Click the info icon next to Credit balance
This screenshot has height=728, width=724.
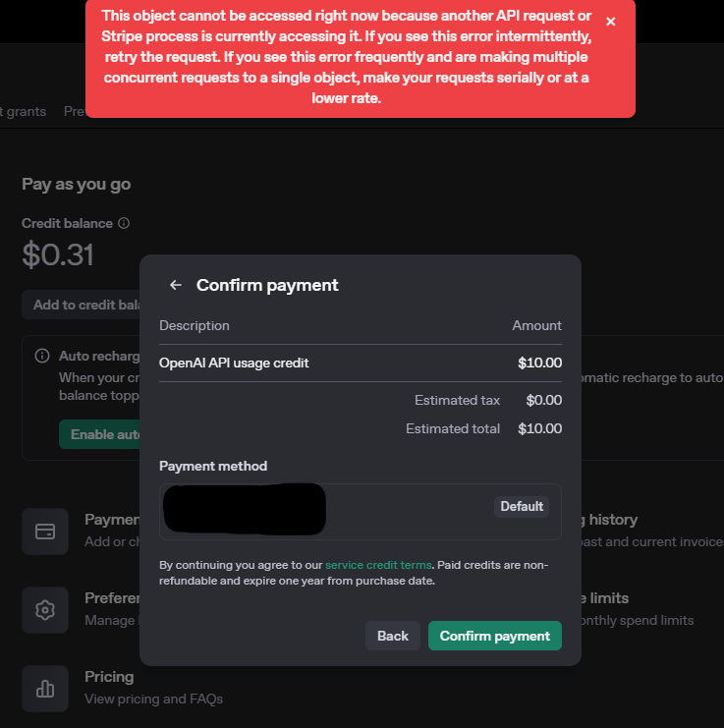(x=124, y=223)
